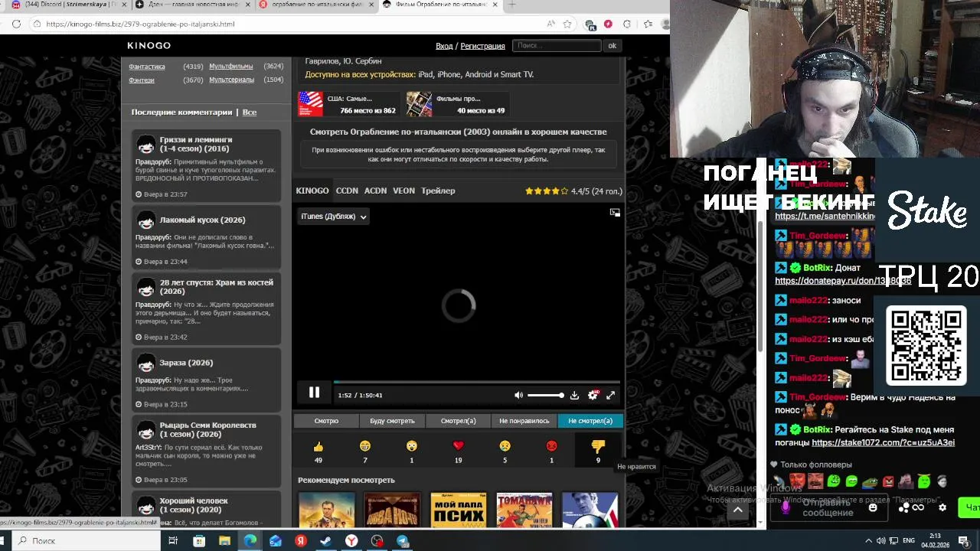Click the player download icon

(x=574, y=395)
